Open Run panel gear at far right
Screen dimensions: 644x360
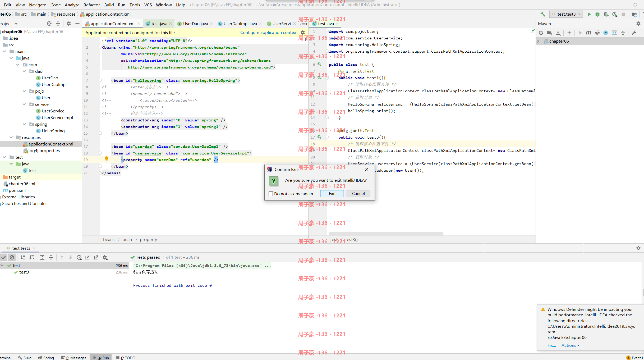click(638, 248)
